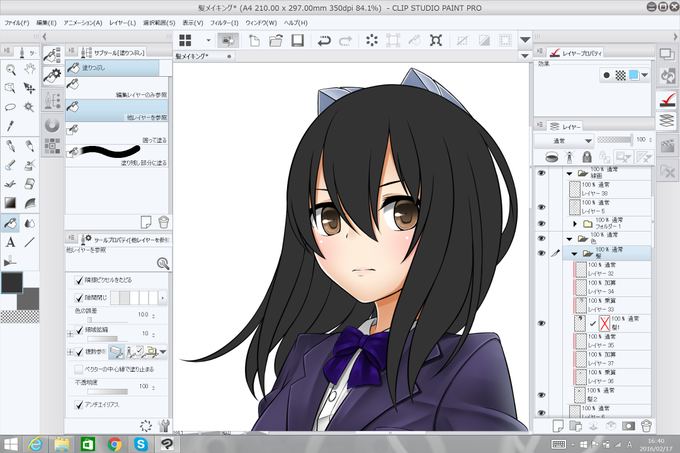Click the new layer icon below the layer list
The height and width of the screenshot is (453, 680).
(558, 426)
